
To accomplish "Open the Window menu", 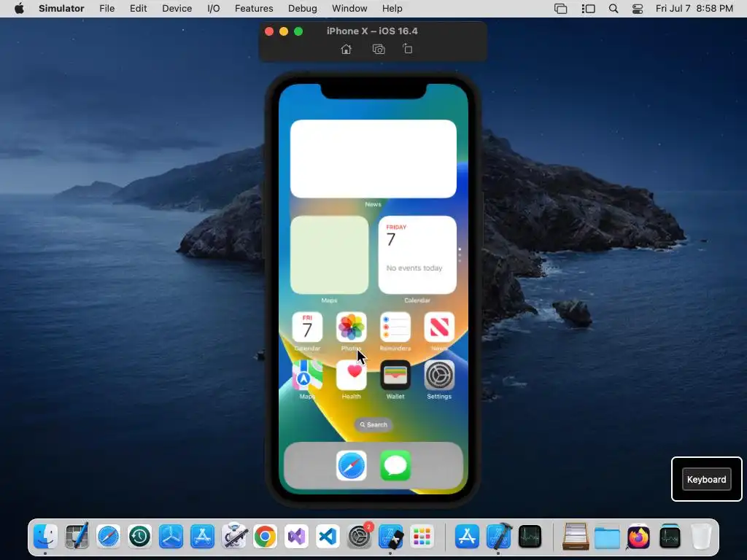I will pyautogui.click(x=349, y=8).
